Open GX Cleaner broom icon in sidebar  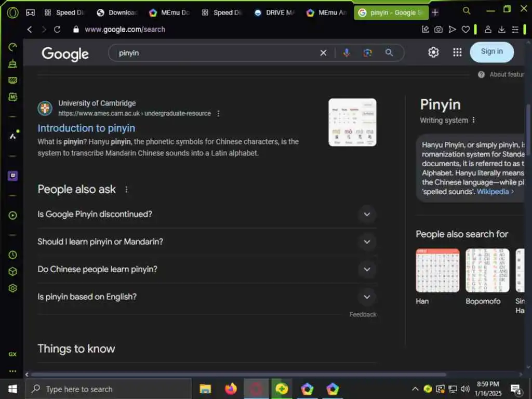click(x=12, y=64)
